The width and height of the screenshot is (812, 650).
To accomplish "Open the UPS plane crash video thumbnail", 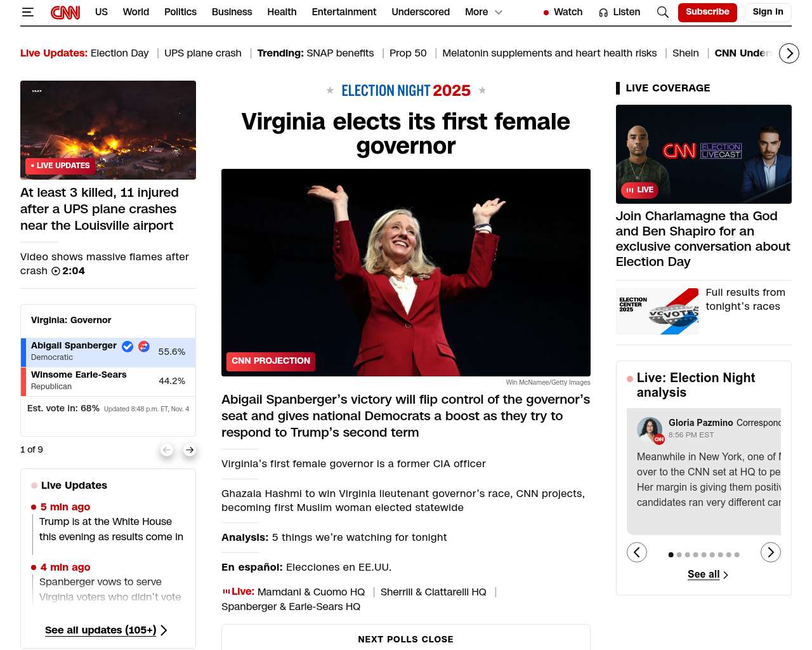I will (x=108, y=130).
